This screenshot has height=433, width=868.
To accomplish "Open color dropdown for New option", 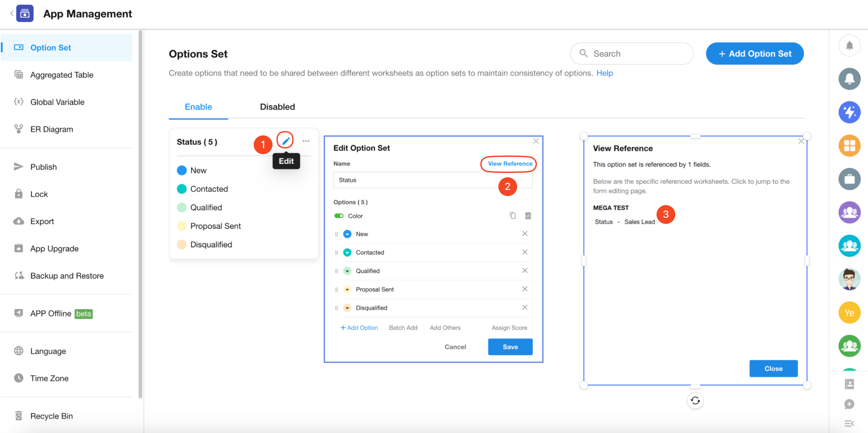I will 347,234.
